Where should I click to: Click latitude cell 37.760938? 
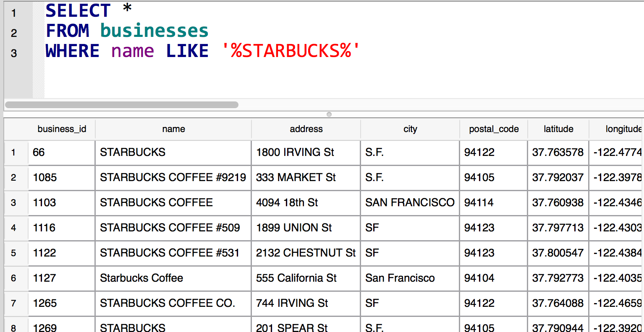[558, 203]
